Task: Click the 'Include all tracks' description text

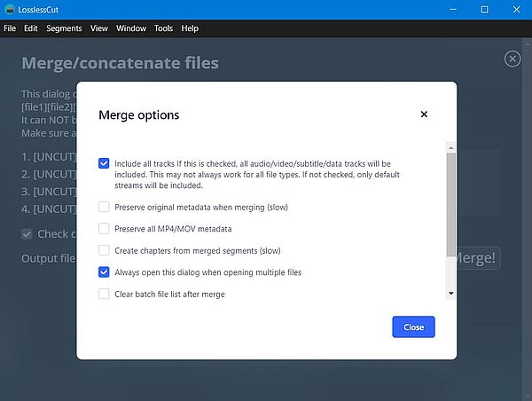Action: click(257, 175)
